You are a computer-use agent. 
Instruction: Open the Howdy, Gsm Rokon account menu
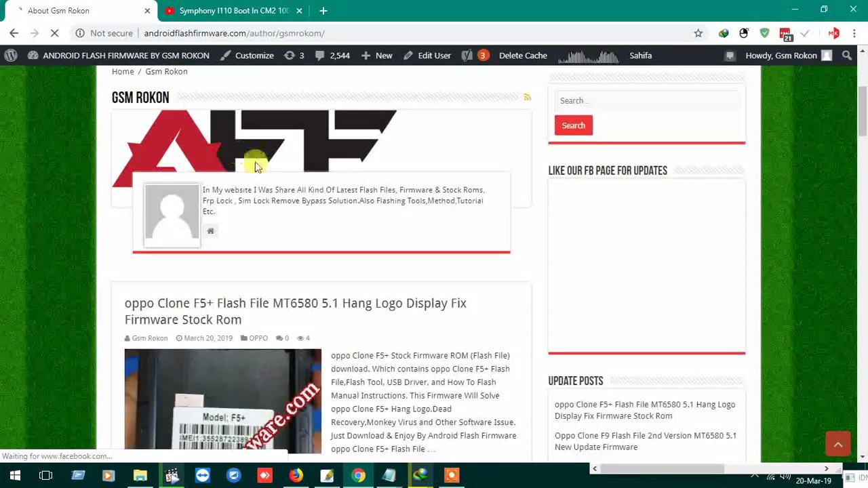[x=788, y=56]
